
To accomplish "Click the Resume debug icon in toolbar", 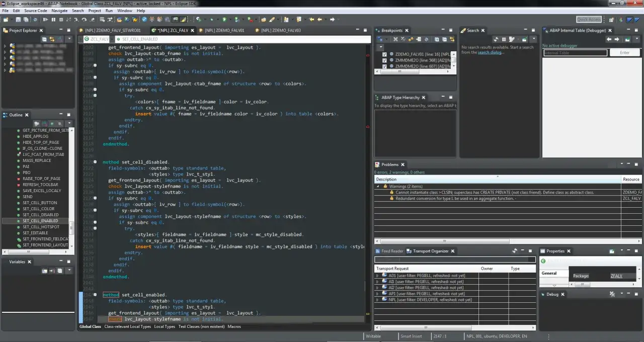I will coord(45,20).
